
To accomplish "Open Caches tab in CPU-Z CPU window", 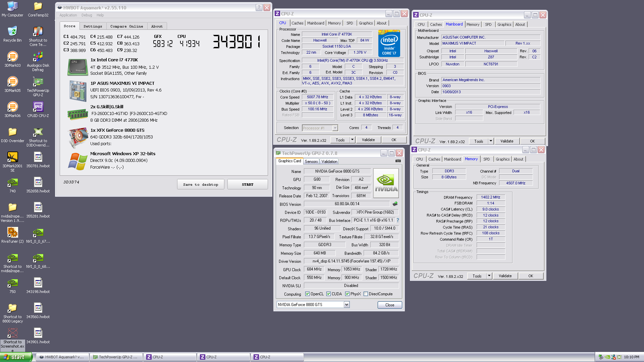I will point(297,23).
